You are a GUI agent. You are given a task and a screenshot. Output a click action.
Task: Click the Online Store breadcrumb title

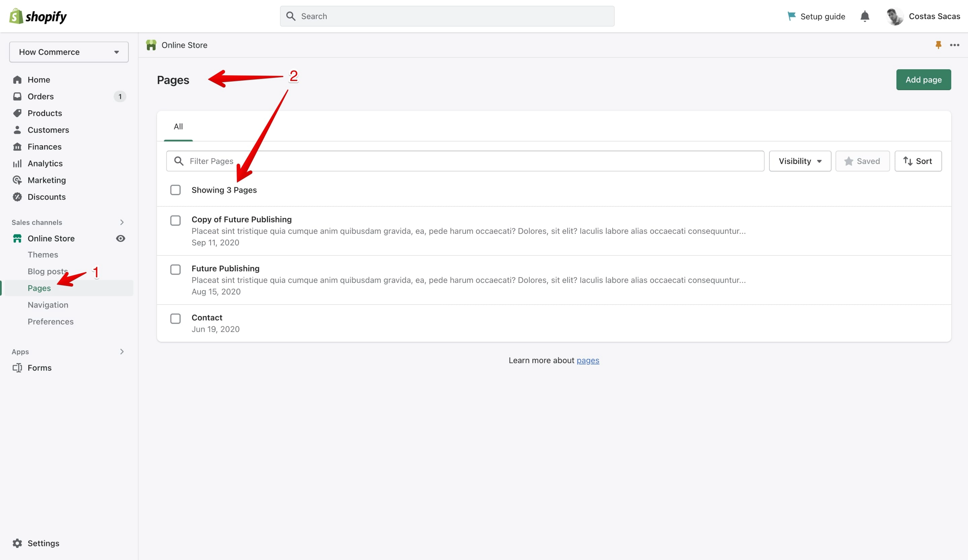[x=185, y=45]
